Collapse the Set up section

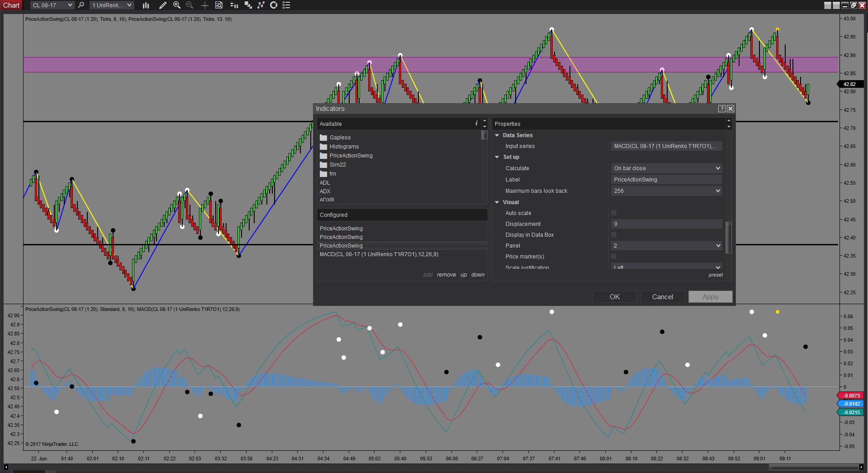point(497,157)
